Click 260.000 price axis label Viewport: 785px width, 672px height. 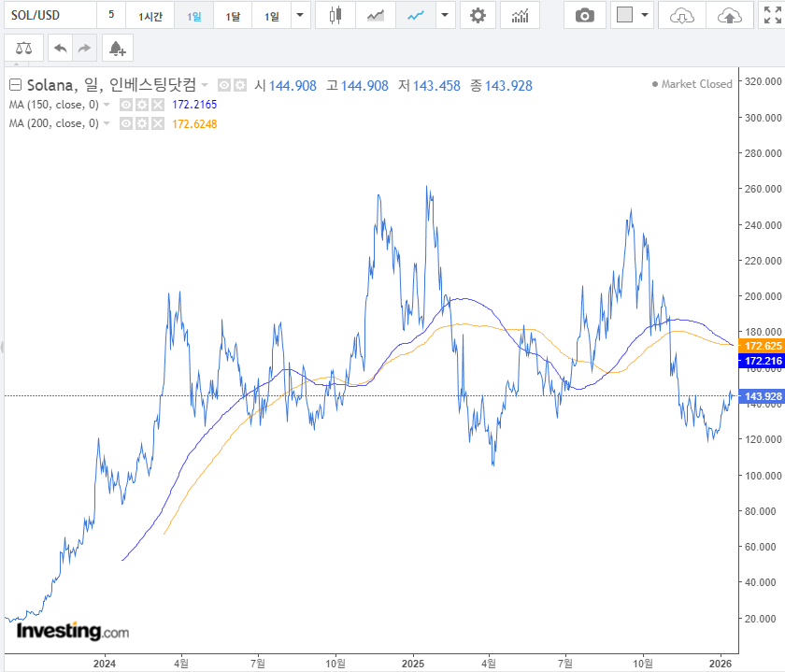[763, 189]
